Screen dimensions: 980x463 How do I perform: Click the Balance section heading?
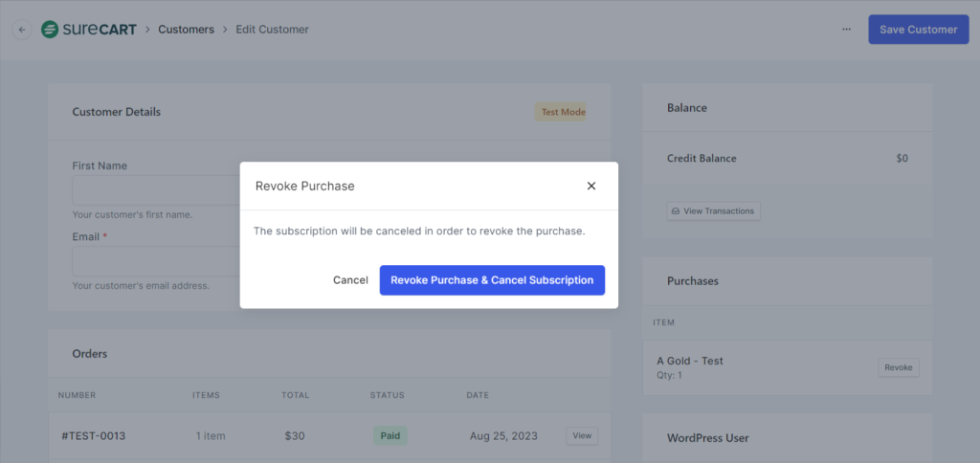click(x=687, y=107)
